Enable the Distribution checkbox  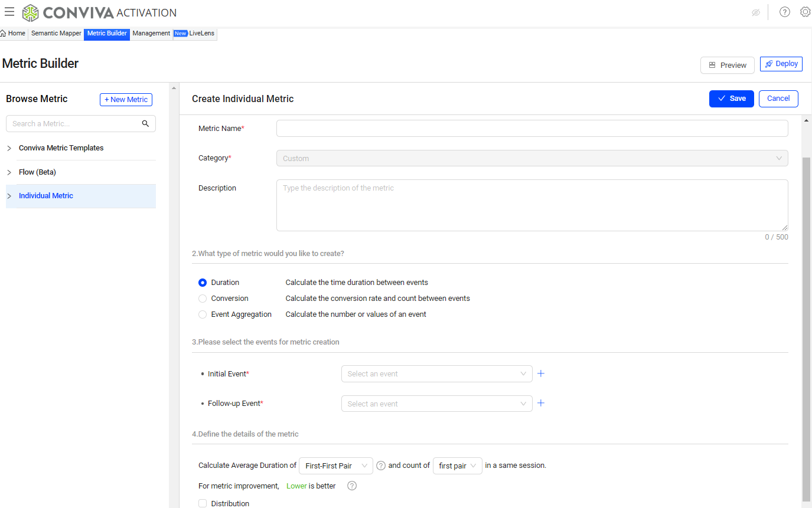click(x=203, y=503)
